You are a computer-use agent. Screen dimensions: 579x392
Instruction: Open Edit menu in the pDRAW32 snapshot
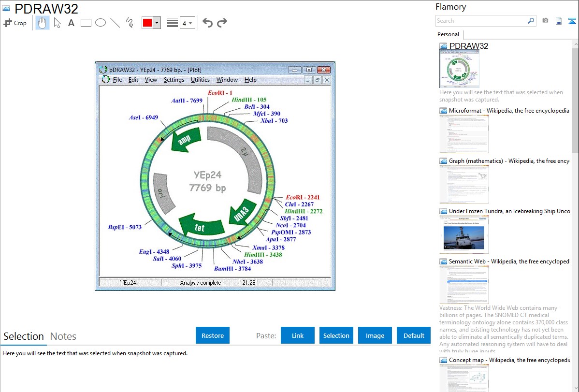click(x=133, y=80)
